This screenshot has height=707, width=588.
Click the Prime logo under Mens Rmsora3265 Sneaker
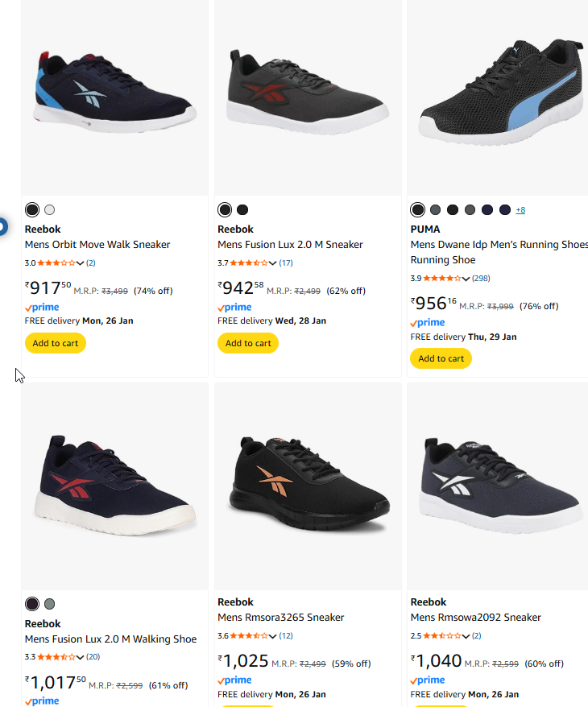(x=234, y=680)
